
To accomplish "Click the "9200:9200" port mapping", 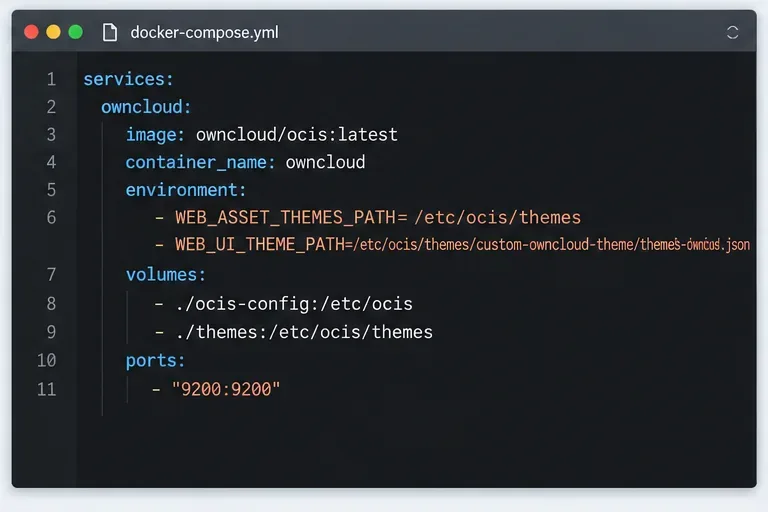I will (226, 389).
